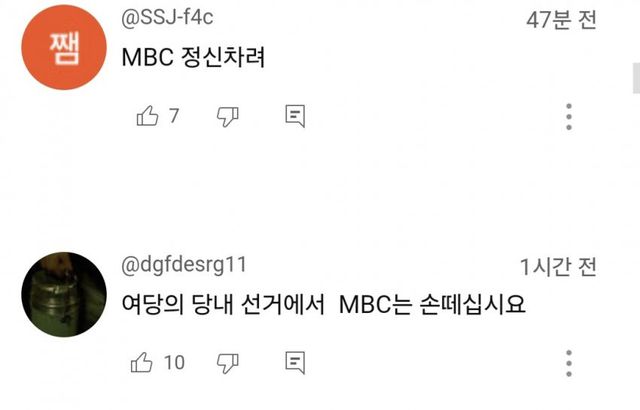Click the scrollbar thumb at right edge
Image resolution: width=640 pixels, height=410 pixels.
636,78
